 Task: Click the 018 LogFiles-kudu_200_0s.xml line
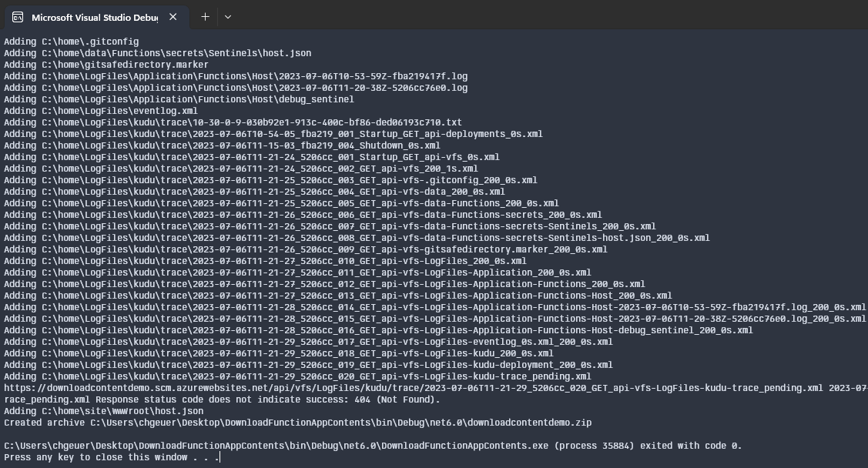tap(279, 355)
